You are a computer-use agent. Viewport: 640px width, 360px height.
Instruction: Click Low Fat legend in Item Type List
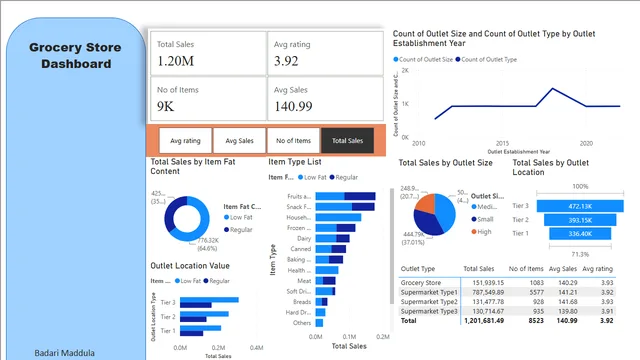312,177
